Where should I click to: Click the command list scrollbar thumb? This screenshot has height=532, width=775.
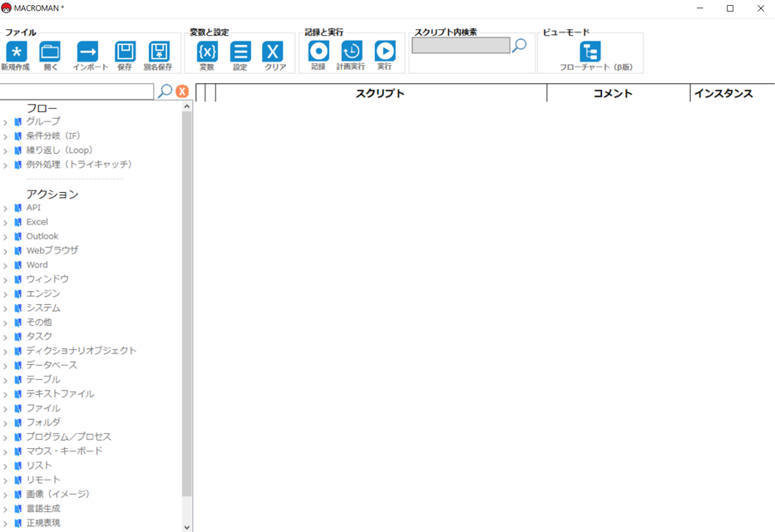187,303
